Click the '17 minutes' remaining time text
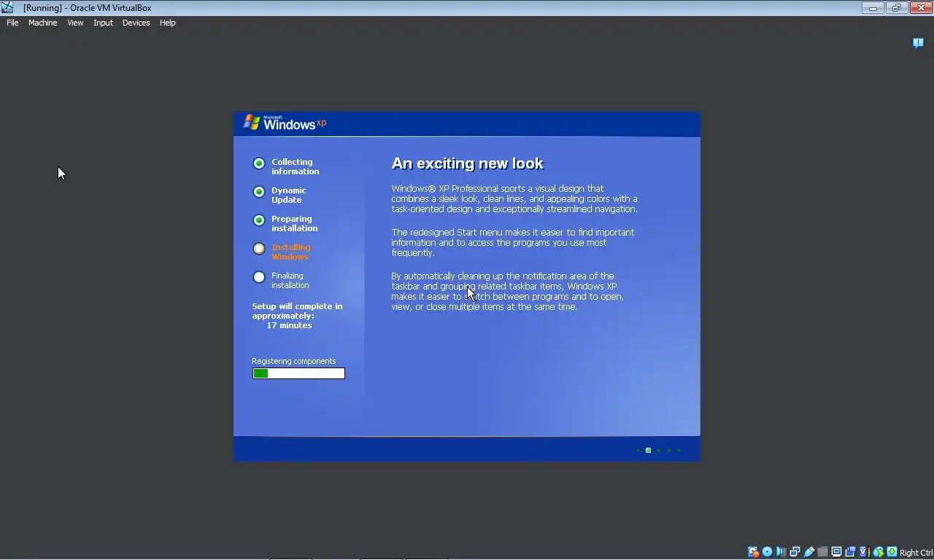Image resolution: width=934 pixels, height=560 pixels. (x=289, y=325)
